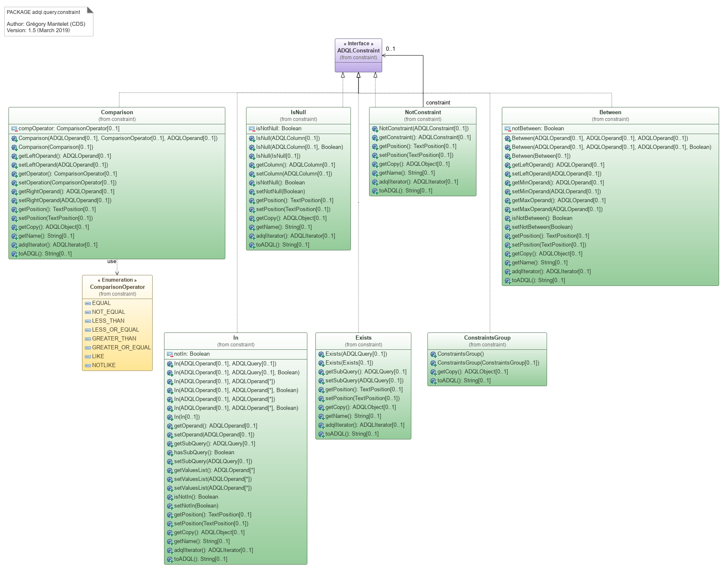Click the Between class name header
Viewport: 728px width, 571px height.
pos(610,113)
